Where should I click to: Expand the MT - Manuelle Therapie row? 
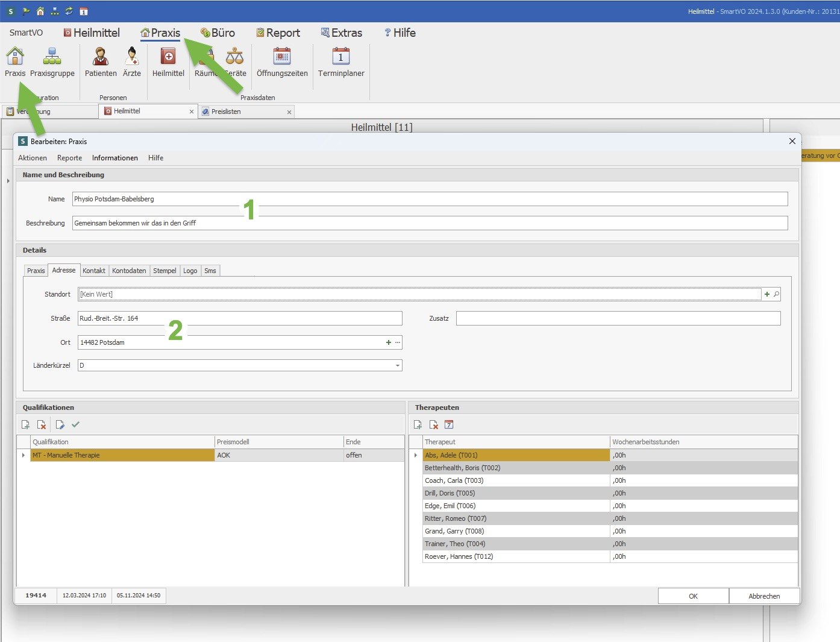[24, 455]
